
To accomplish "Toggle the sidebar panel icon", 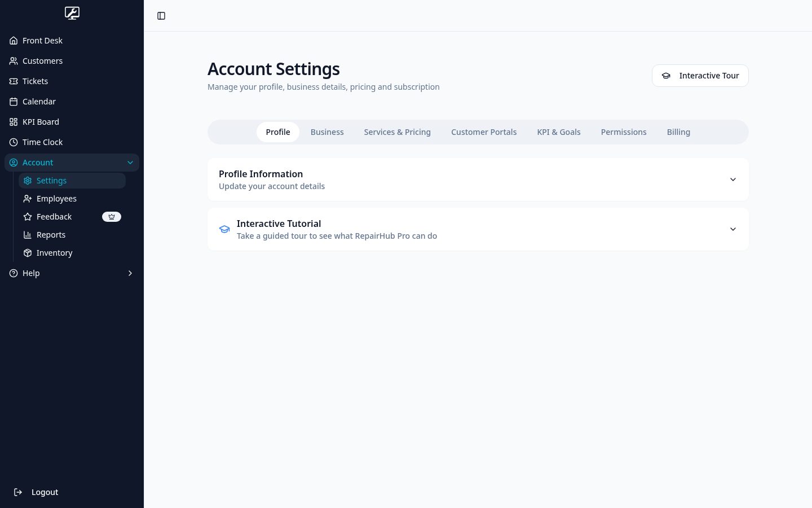I will point(161,16).
